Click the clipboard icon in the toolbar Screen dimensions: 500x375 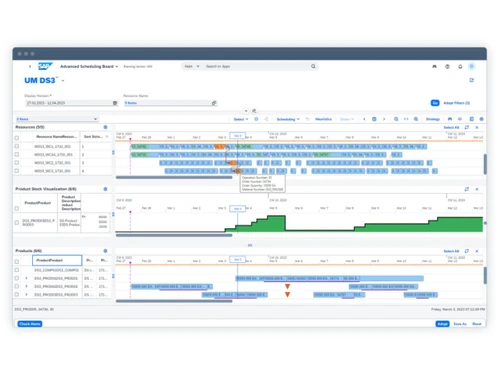click(472, 119)
